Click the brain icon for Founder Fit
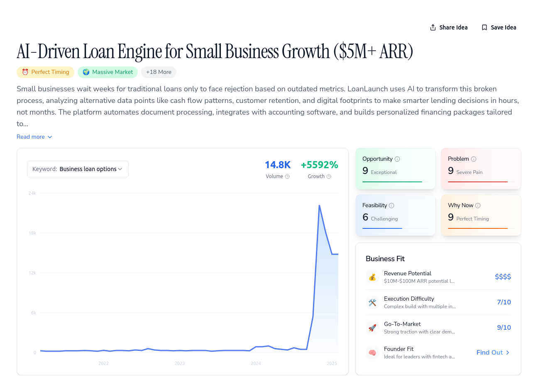Viewport: 538px width, 392px height. pos(372,353)
